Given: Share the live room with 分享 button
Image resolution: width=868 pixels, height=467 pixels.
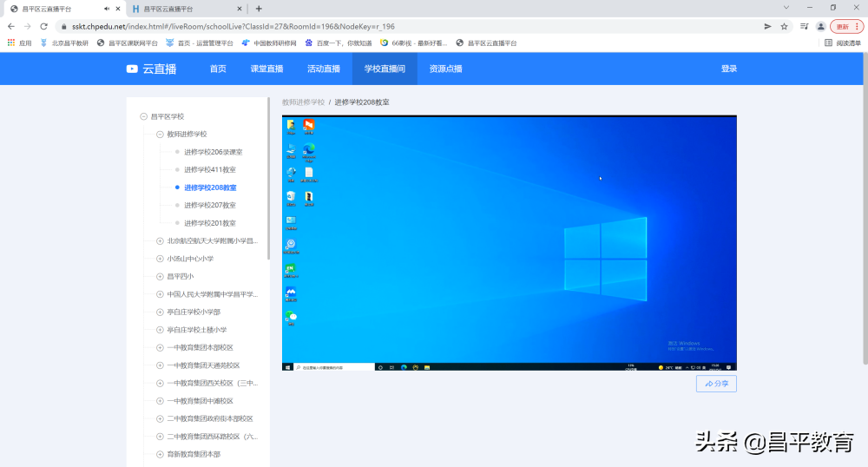Looking at the screenshot, I should (x=716, y=384).
